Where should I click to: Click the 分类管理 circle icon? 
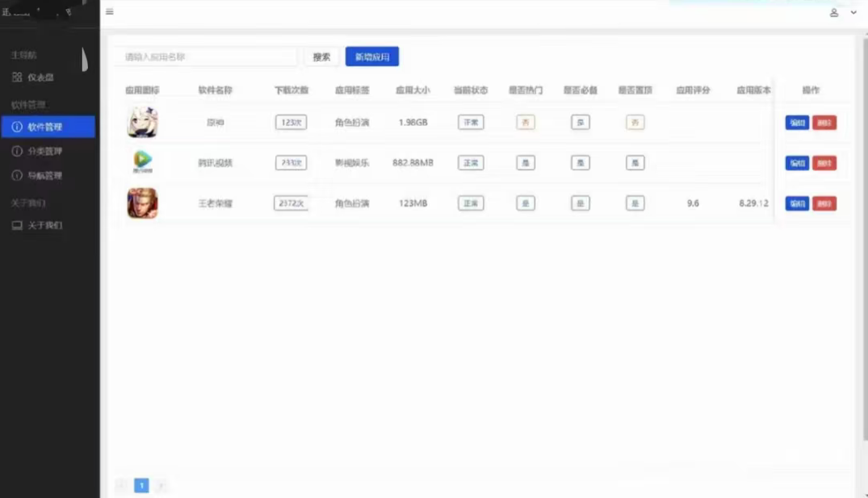coord(18,151)
